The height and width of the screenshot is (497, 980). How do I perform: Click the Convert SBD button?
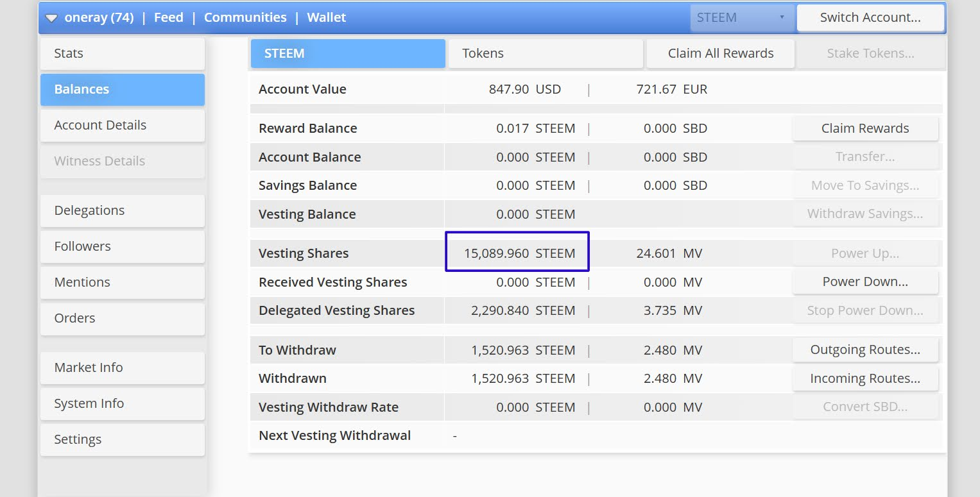865,407
